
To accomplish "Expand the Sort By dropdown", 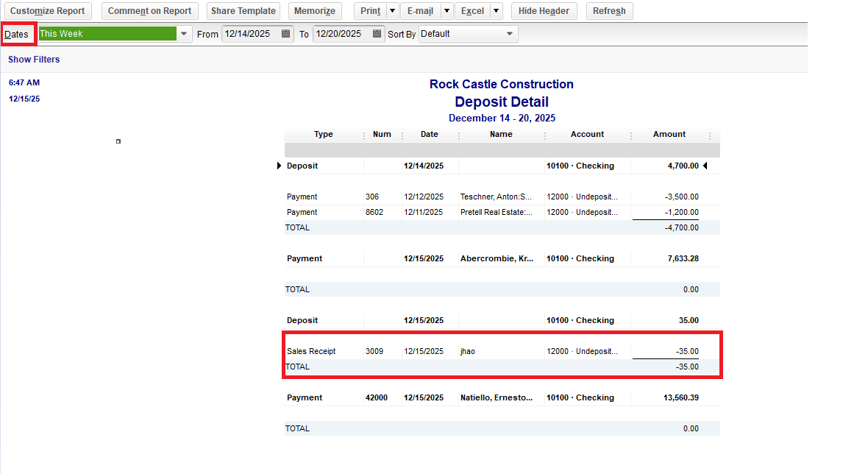I will coord(509,34).
